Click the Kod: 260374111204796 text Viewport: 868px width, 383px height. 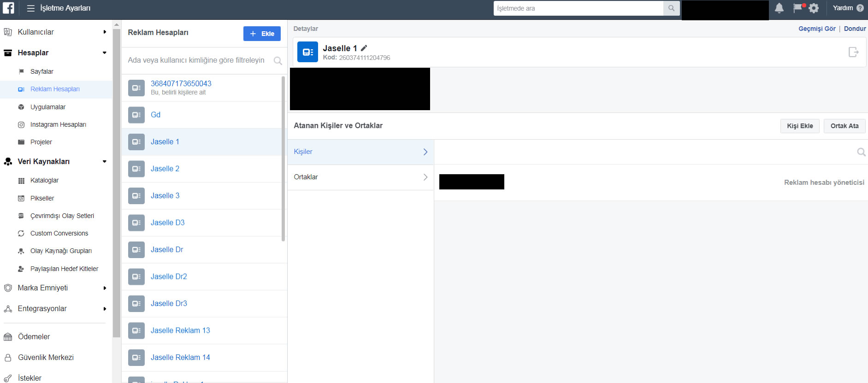tap(356, 58)
